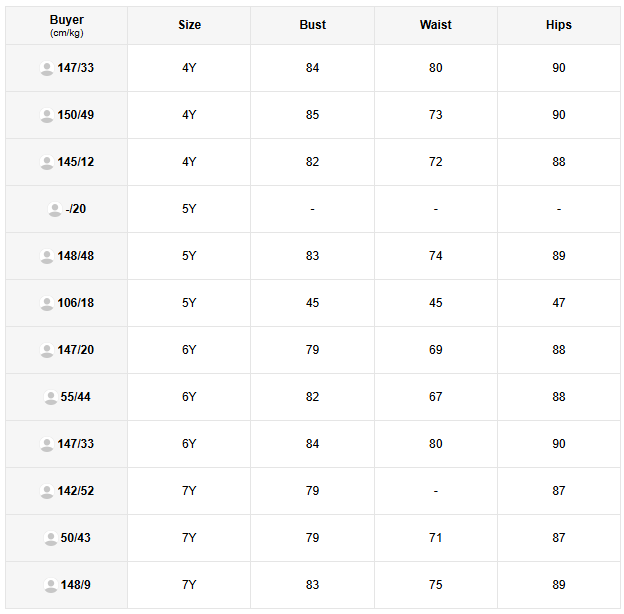This screenshot has height=614, width=624.
Task: Open the user icon beside buyer 142/52
Action: coord(46,491)
